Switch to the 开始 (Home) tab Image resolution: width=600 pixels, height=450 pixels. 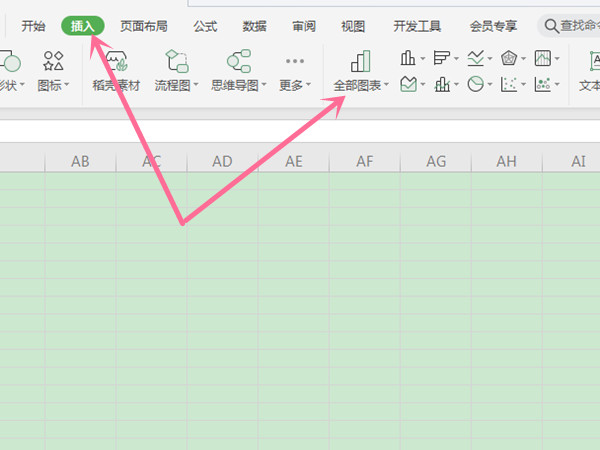tap(34, 27)
